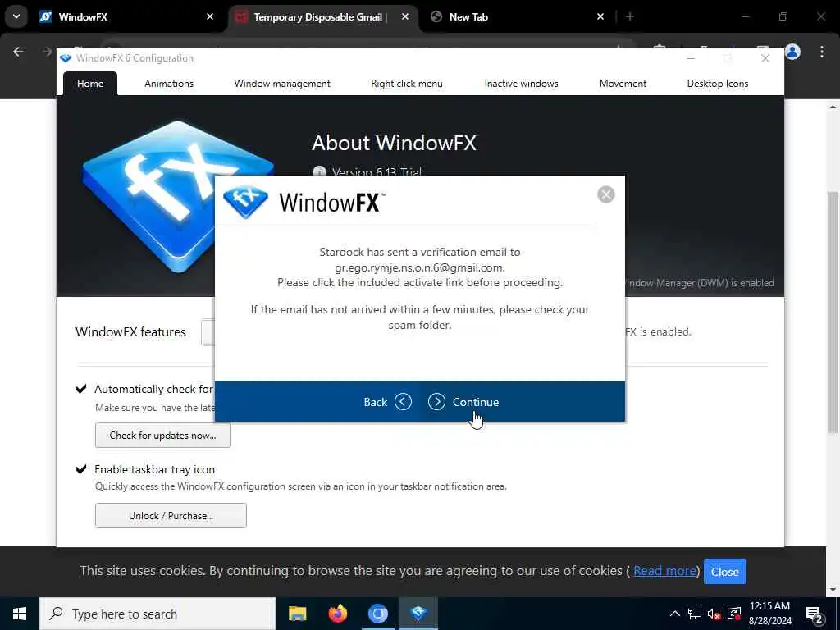The height and width of the screenshot is (630, 840).
Task: Click the large blue fx logo image
Action: click(178, 195)
